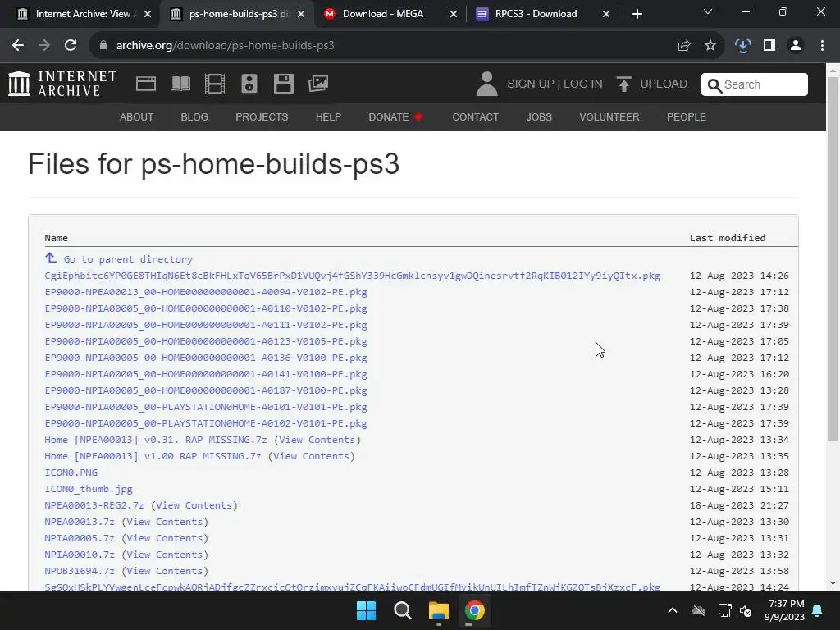This screenshot has width=840, height=630.
Task: Click the share page icon in address bar
Action: pos(683,46)
